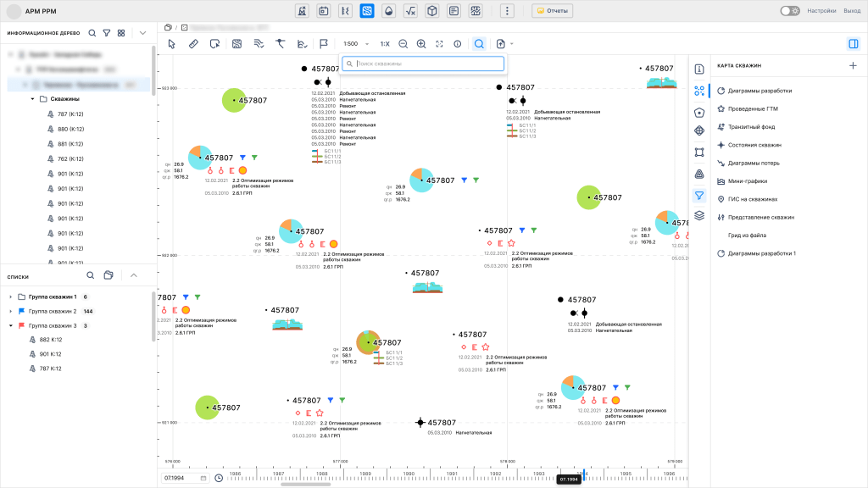
Task: Collapse the Скважины tree folder
Action: click(x=32, y=99)
